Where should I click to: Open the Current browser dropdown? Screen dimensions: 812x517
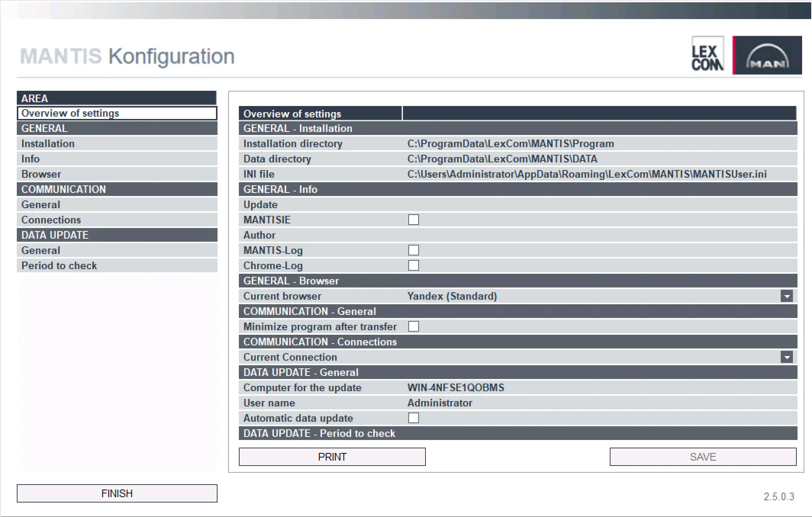(786, 296)
